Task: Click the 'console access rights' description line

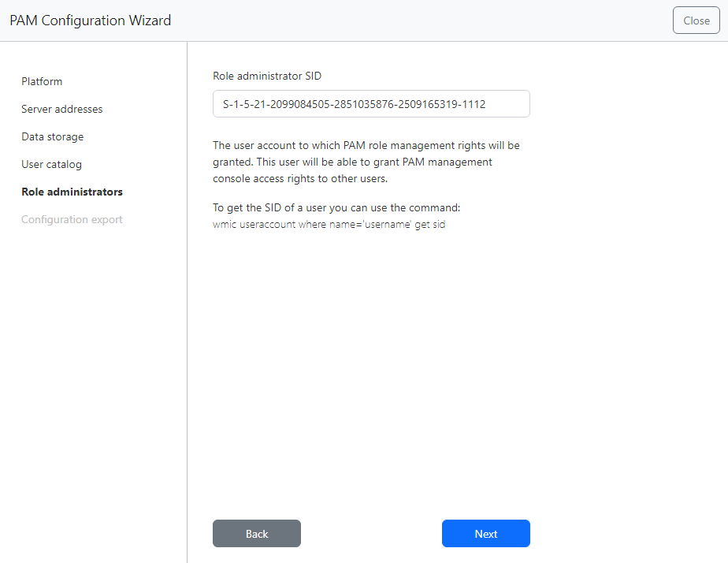Action: (299, 177)
